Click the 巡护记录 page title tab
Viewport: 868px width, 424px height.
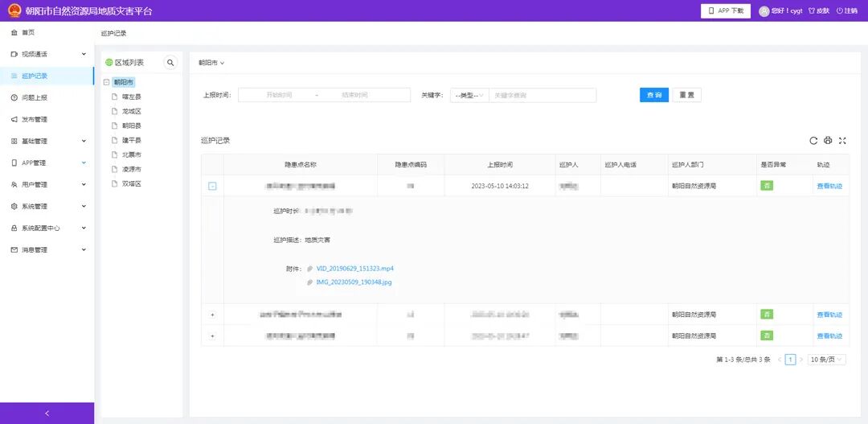click(113, 33)
